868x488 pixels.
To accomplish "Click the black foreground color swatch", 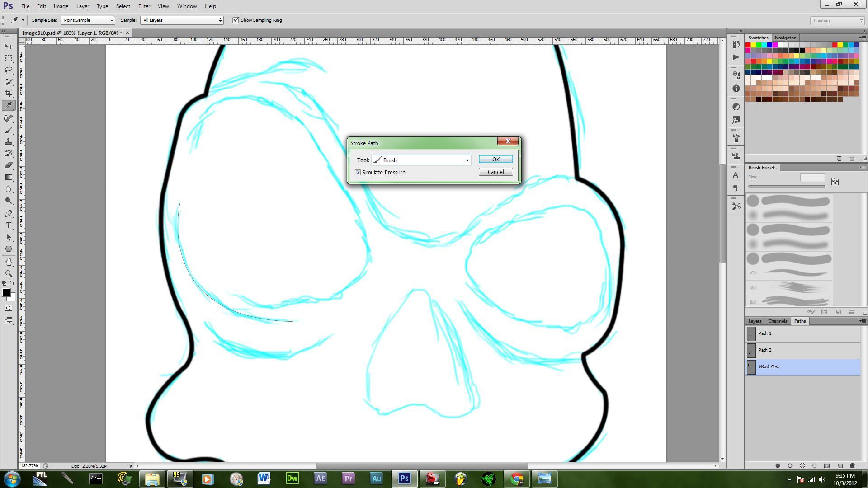I will (x=6, y=292).
